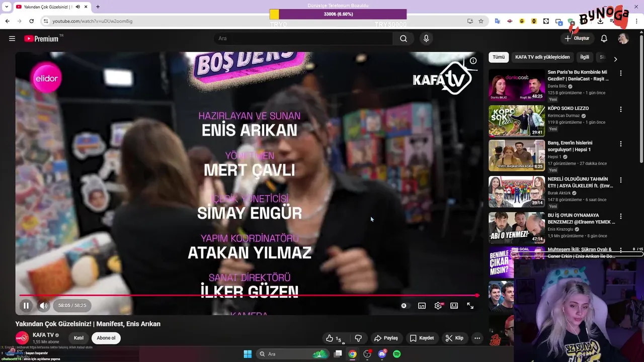Select the İlgili filter chip

coord(585,57)
